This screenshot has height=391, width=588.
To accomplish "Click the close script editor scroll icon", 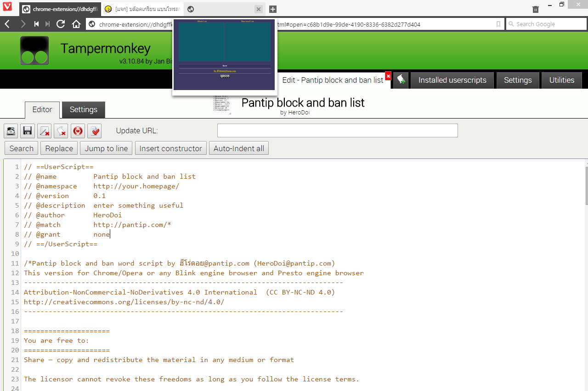I will pyautogui.click(x=61, y=131).
